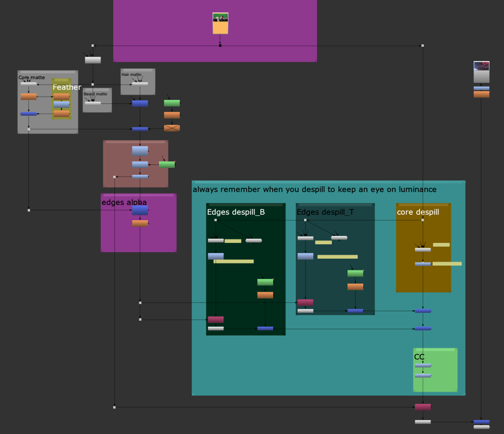The width and height of the screenshot is (504, 434).
Task: Select the light blue node in Feather backdrop
Action: tap(62, 104)
